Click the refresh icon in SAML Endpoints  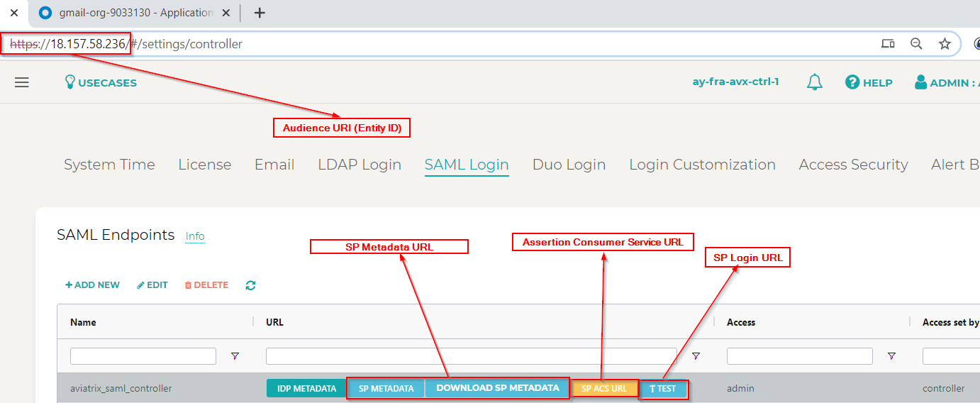coord(250,285)
